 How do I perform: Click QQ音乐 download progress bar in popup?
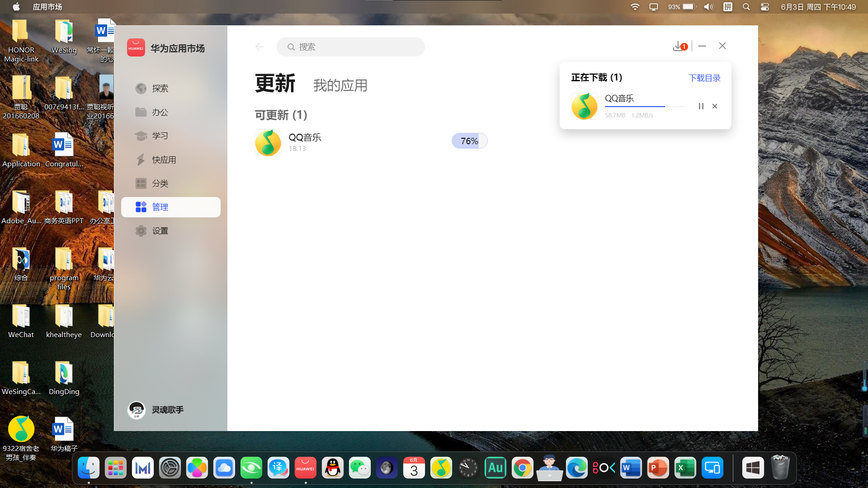645,107
